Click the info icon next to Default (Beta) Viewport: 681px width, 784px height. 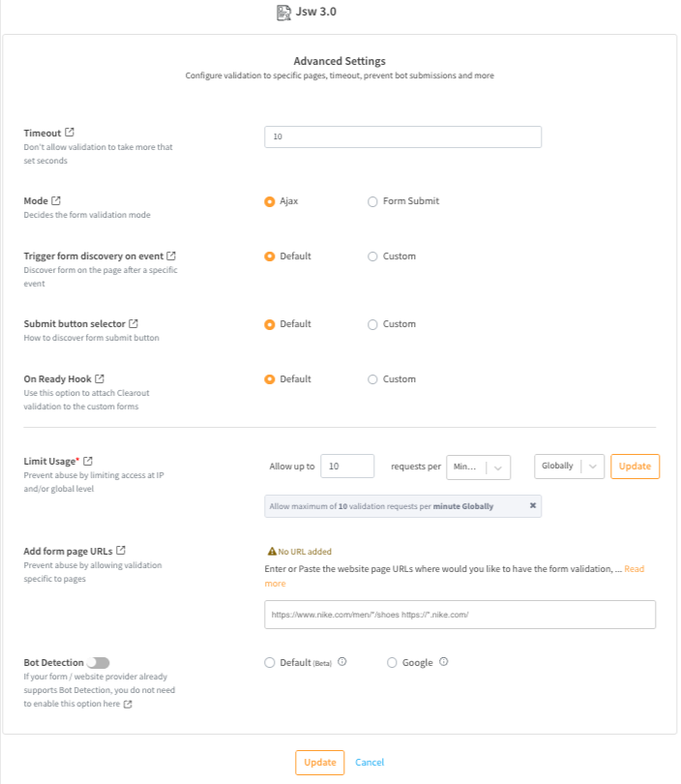[x=342, y=662]
